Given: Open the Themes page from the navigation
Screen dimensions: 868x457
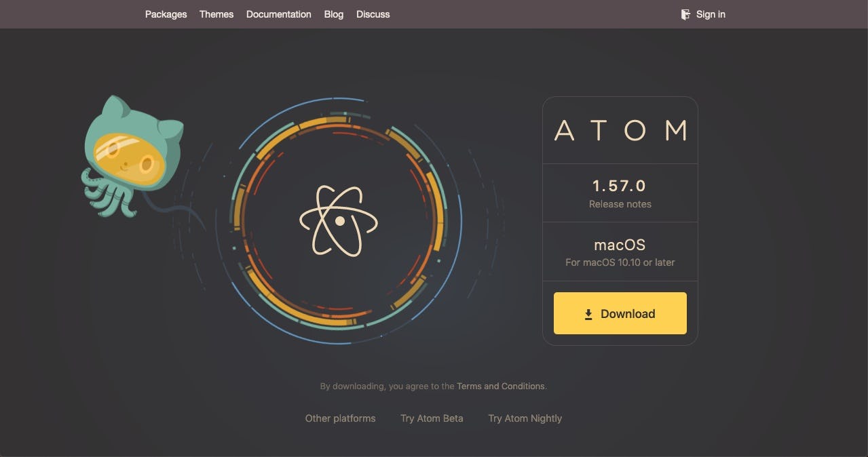Looking at the screenshot, I should 216,14.
